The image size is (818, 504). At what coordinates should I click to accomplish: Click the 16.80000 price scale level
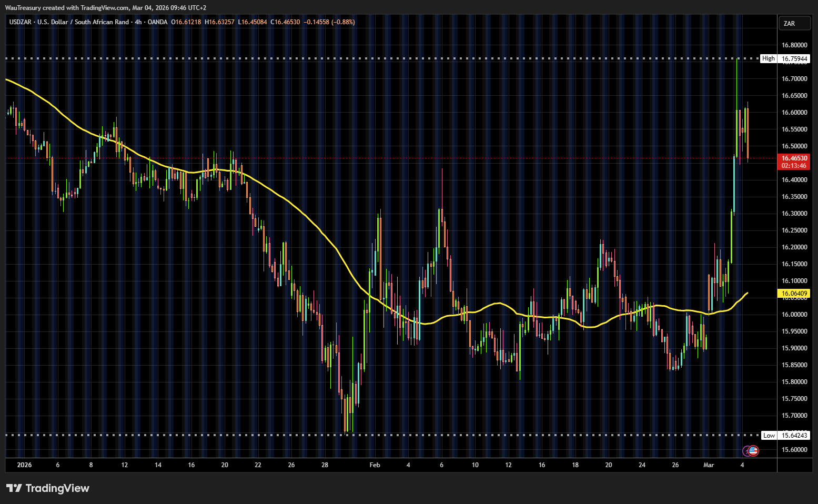pos(794,45)
